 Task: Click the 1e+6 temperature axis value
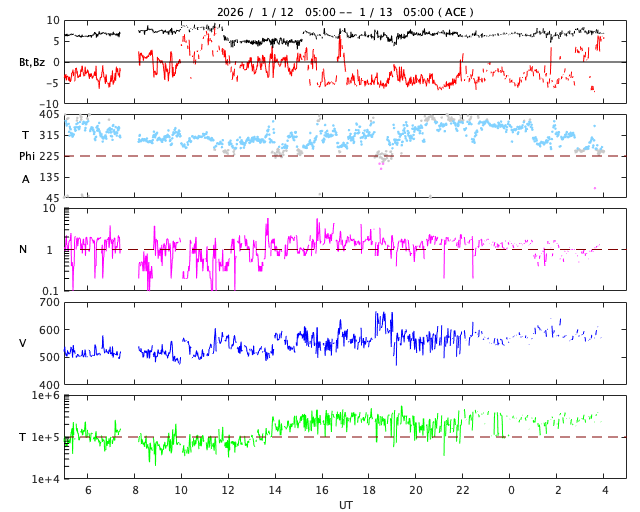45,396
